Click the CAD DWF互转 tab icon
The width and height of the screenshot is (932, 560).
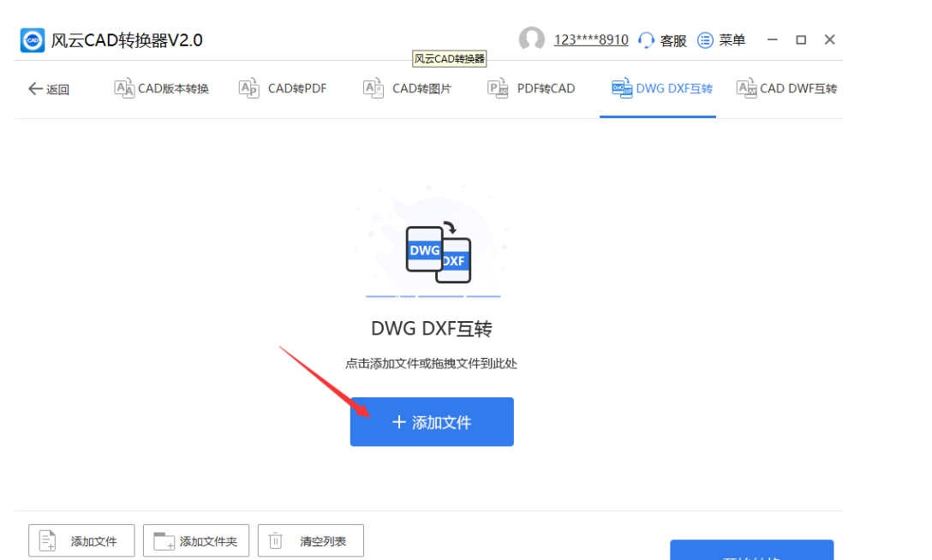tap(746, 88)
